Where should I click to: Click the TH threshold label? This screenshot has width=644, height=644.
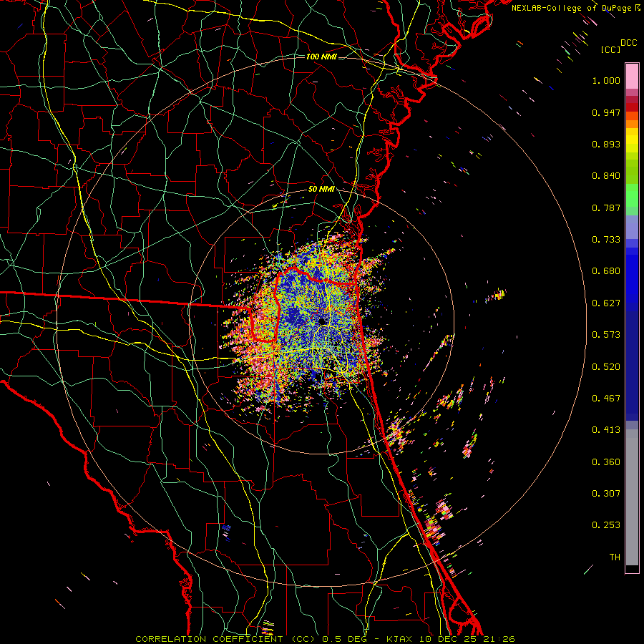tap(615, 557)
